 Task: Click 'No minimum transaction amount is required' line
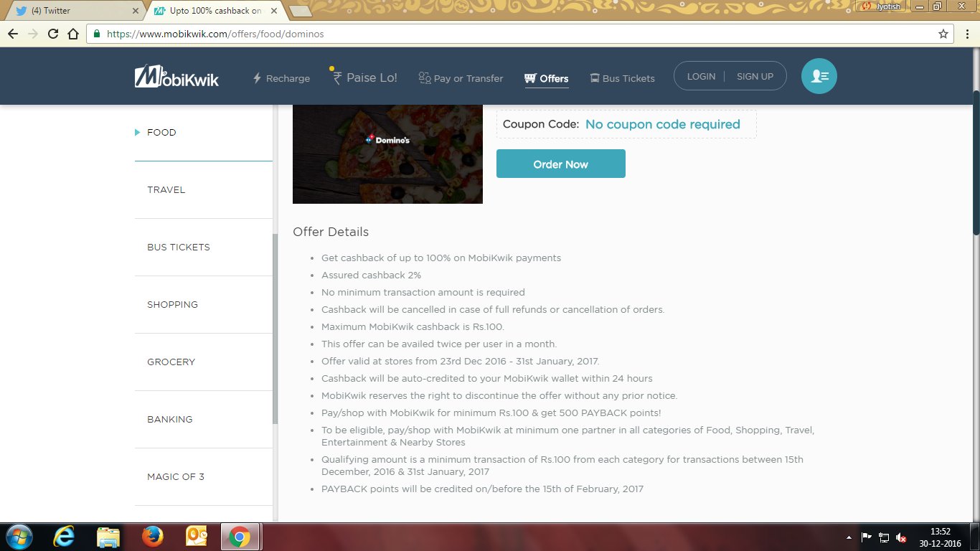[423, 292]
